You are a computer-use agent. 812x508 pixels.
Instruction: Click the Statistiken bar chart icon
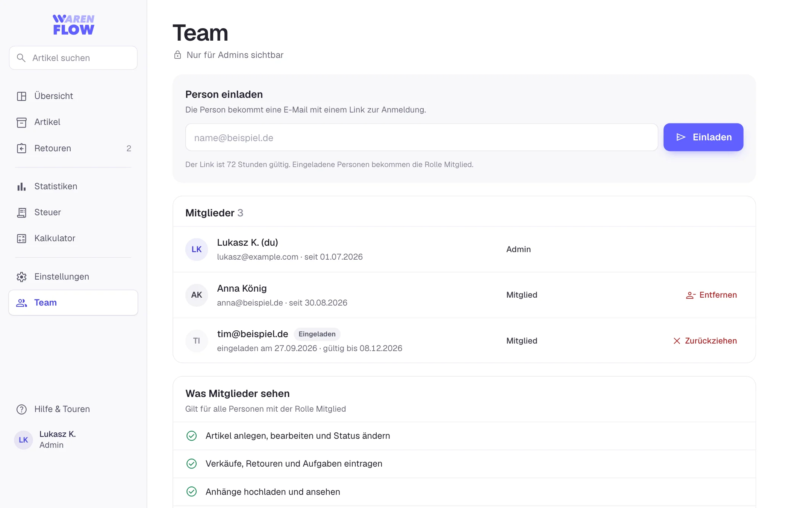pyautogui.click(x=22, y=187)
